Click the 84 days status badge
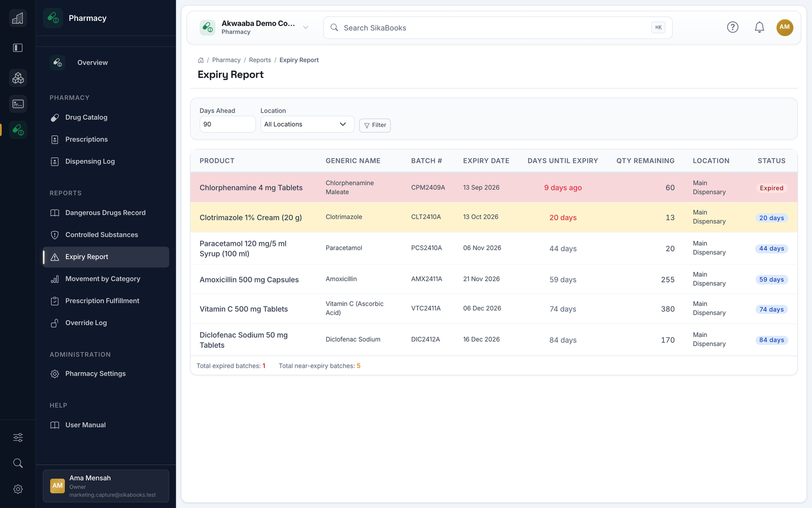This screenshot has height=508, width=812. pyautogui.click(x=771, y=340)
